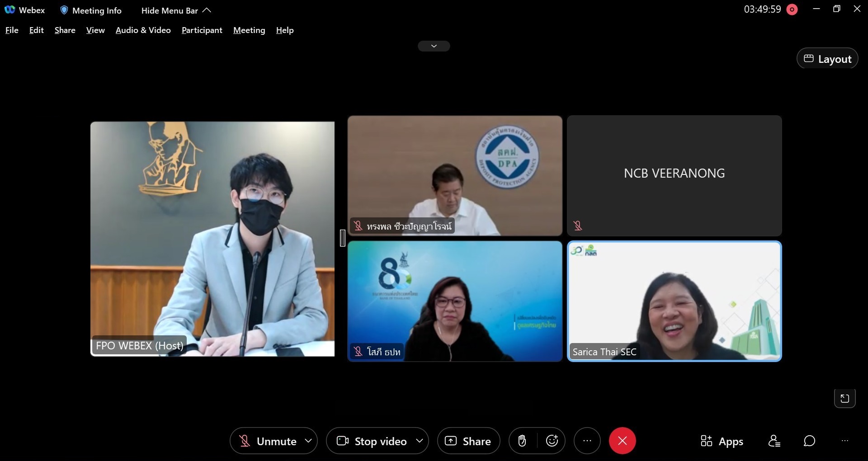The image size is (868, 461).
Task: Open the Participant menu
Action: (x=202, y=30)
